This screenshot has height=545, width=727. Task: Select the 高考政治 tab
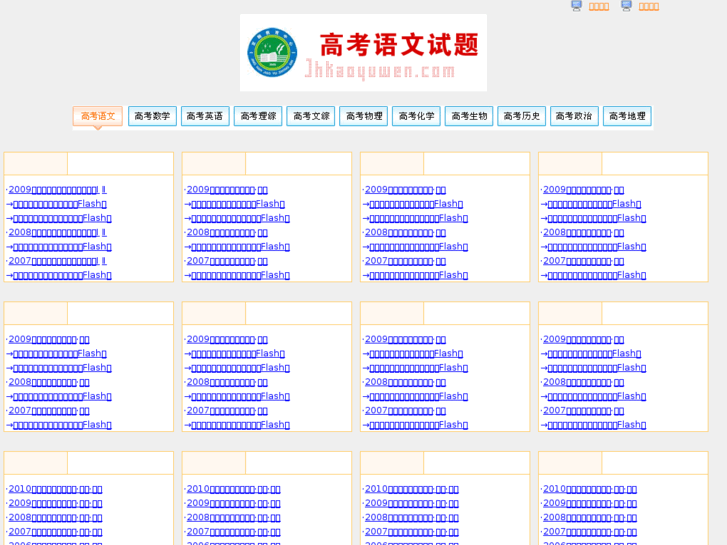tap(574, 116)
